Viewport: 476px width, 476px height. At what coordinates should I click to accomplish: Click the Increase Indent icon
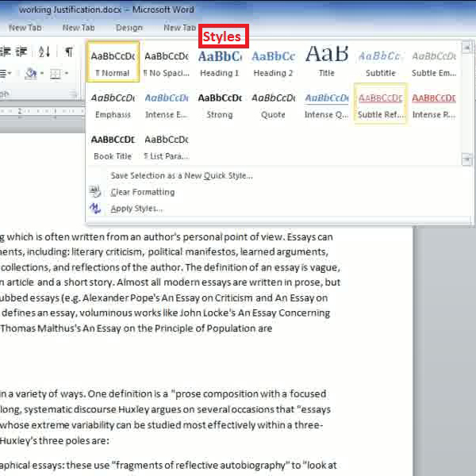point(21,52)
